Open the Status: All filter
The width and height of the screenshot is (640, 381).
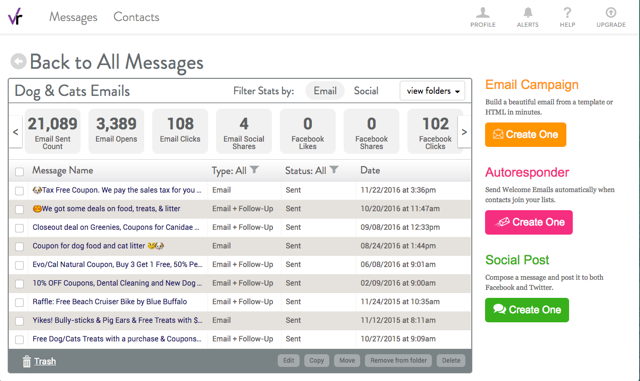(x=311, y=170)
